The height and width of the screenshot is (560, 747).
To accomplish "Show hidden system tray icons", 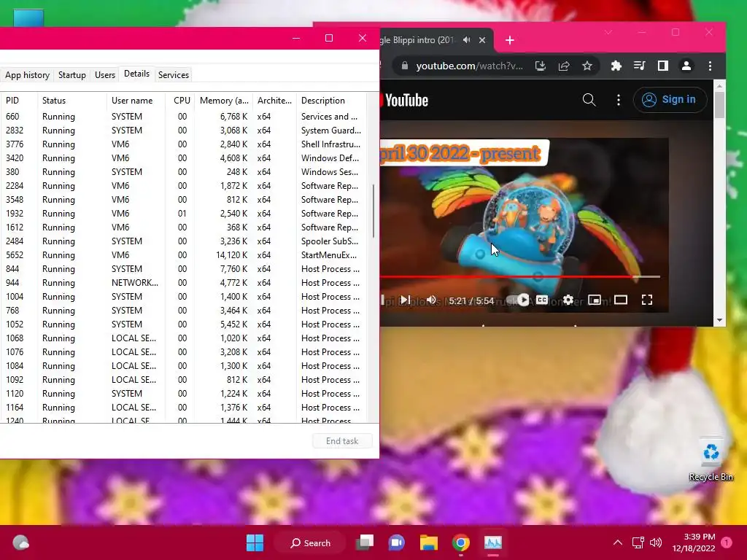I will (617, 542).
